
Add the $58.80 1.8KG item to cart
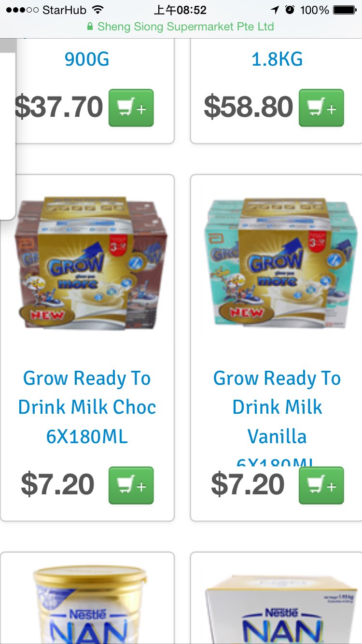(321, 108)
